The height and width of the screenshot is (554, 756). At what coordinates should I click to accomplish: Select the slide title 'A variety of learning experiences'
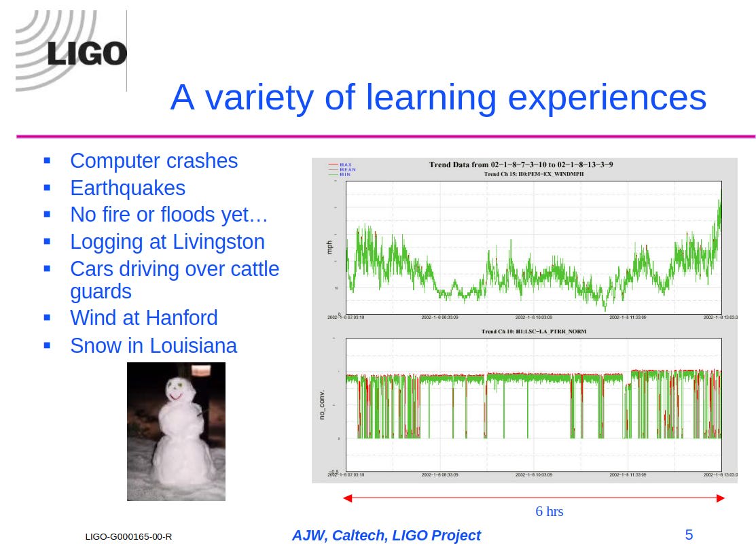point(438,98)
